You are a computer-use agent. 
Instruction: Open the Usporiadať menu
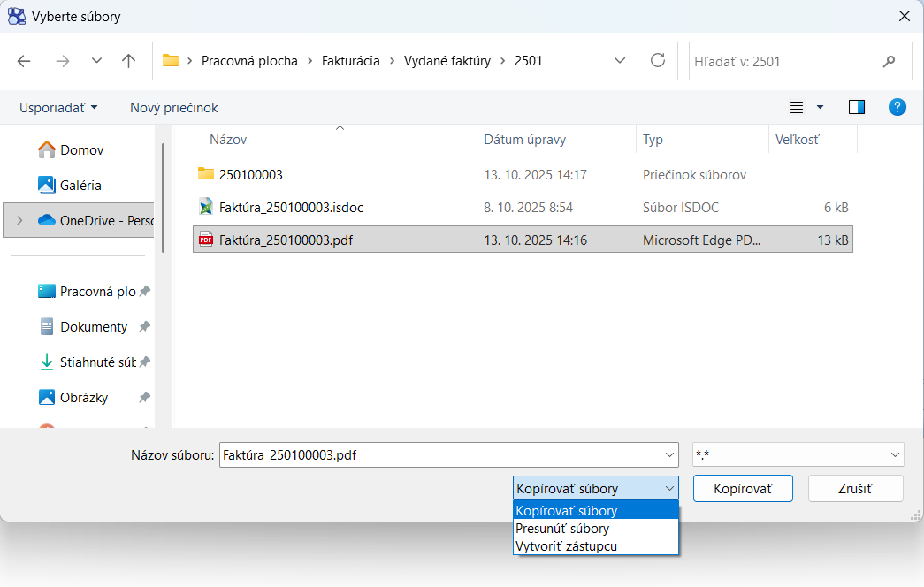(58, 107)
